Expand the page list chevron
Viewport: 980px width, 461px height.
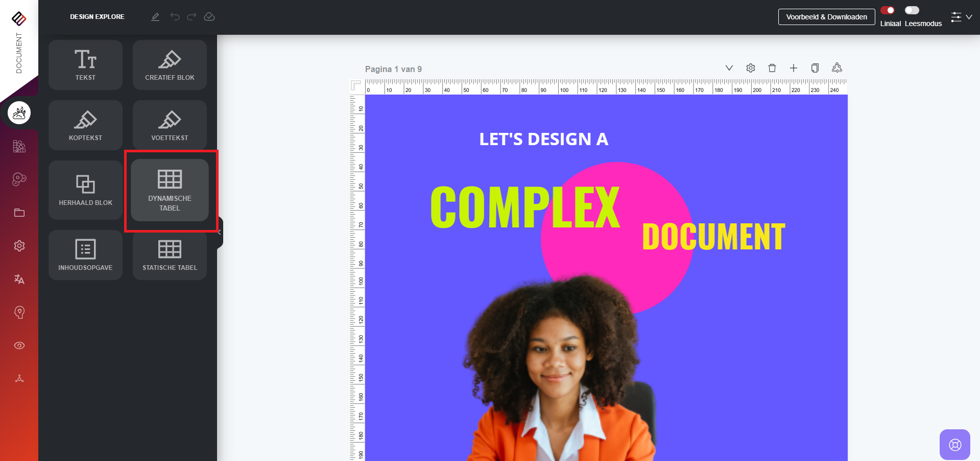[729, 68]
